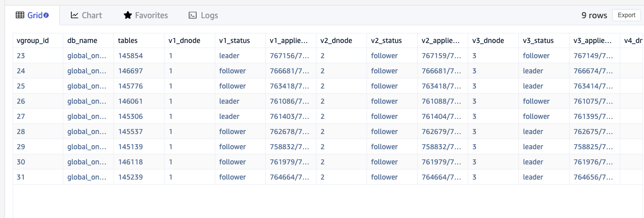This screenshot has height=218, width=644.
Task: Click the grid table icon in Grid tab
Action: click(20, 15)
